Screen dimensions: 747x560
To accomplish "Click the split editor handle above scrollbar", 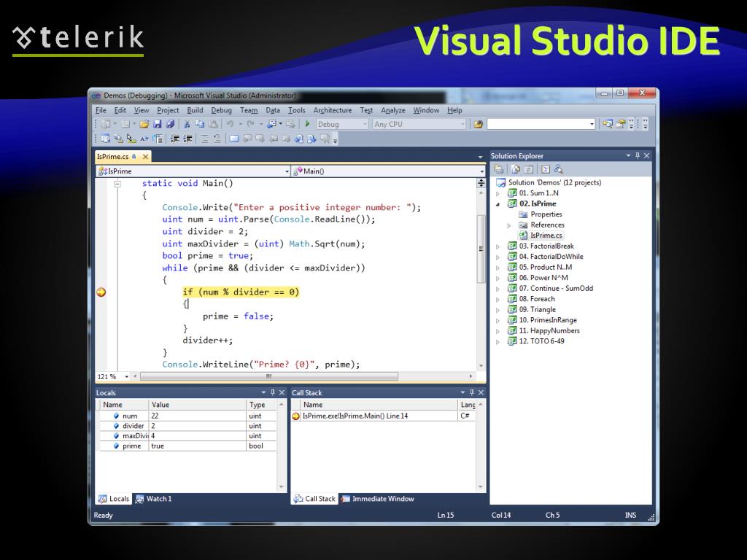I will [x=481, y=183].
